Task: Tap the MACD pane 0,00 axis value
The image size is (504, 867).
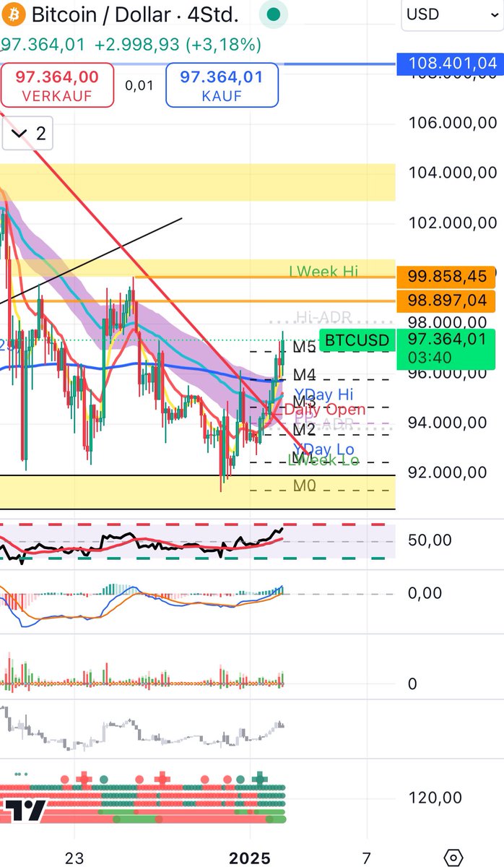Action: click(x=424, y=593)
